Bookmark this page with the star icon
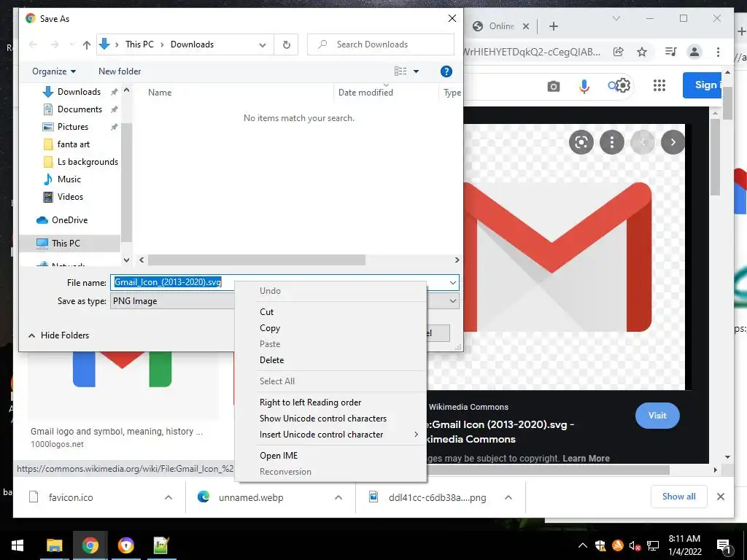 click(x=642, y=52)
